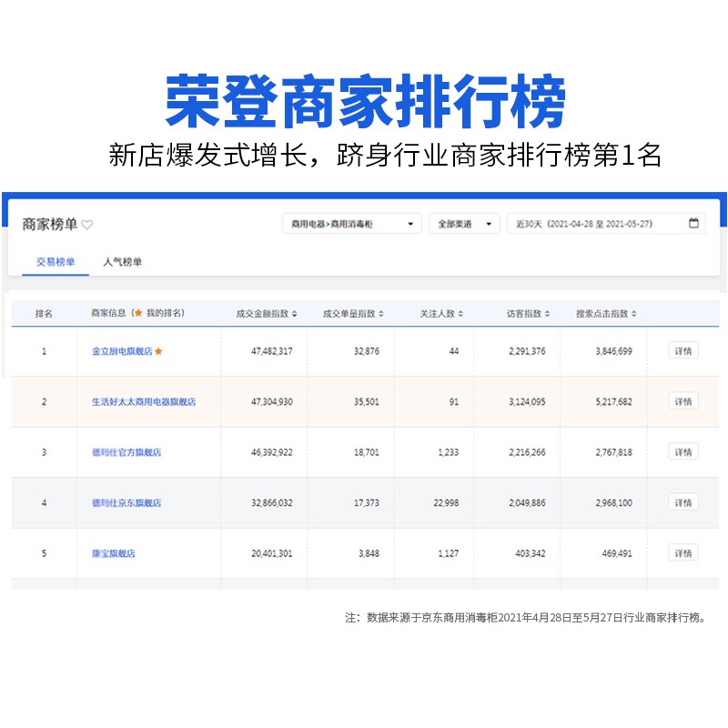The width and height of the screenshot is (728, 728).
Task: Open the 德玛仕京东旗舰店 shop link
Action: pos(126,503)
